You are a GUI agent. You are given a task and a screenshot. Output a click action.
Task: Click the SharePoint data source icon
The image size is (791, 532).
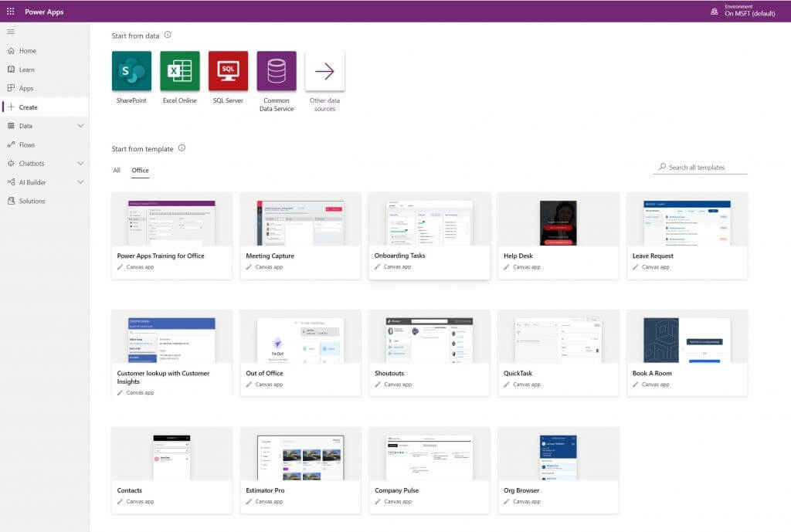pyautogui.click(x=131, y=71)
